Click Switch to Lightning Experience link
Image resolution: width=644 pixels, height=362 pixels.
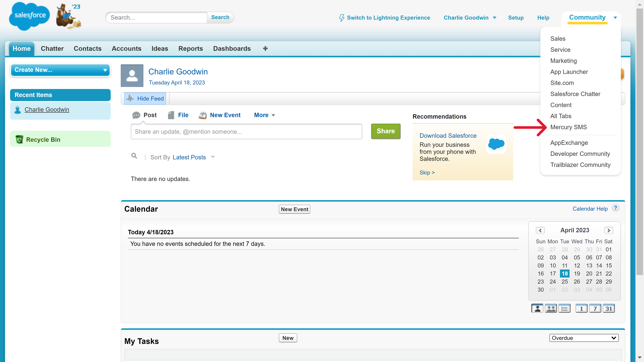388,18
